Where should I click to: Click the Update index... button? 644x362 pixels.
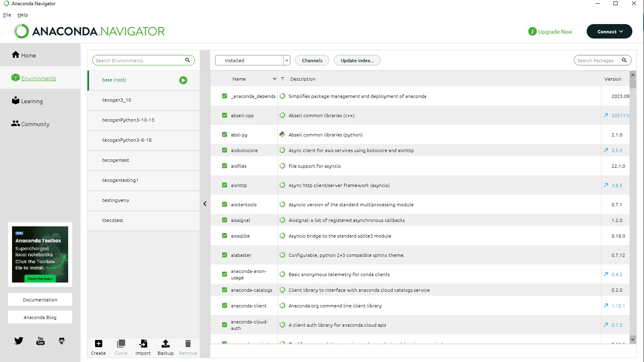click(357, 60)
